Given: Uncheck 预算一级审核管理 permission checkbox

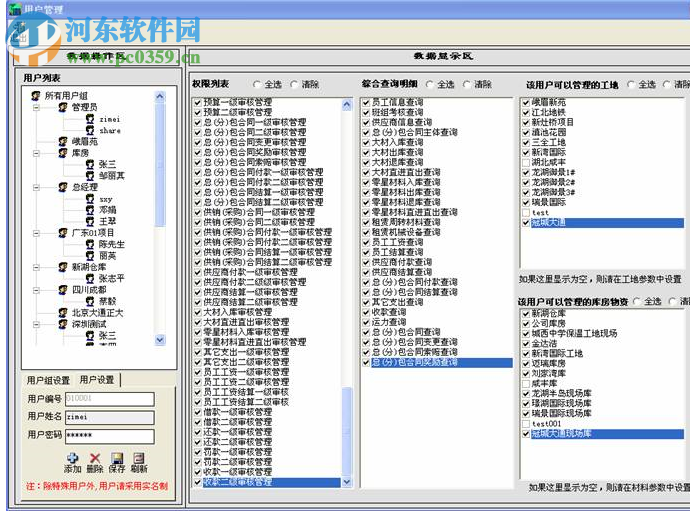Looking at the screenshot, I should (198, 102).
